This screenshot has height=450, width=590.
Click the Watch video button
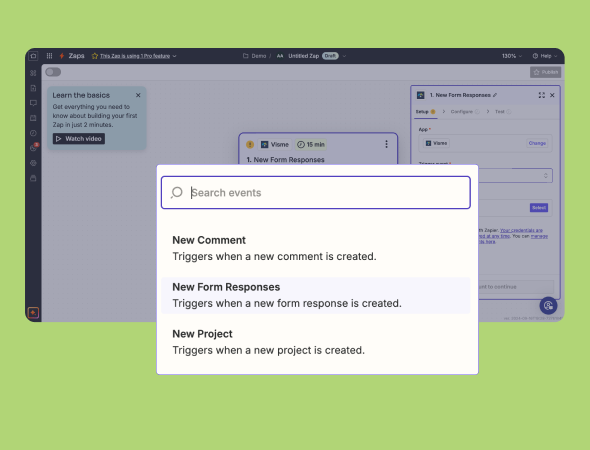[x=79, y=139]
